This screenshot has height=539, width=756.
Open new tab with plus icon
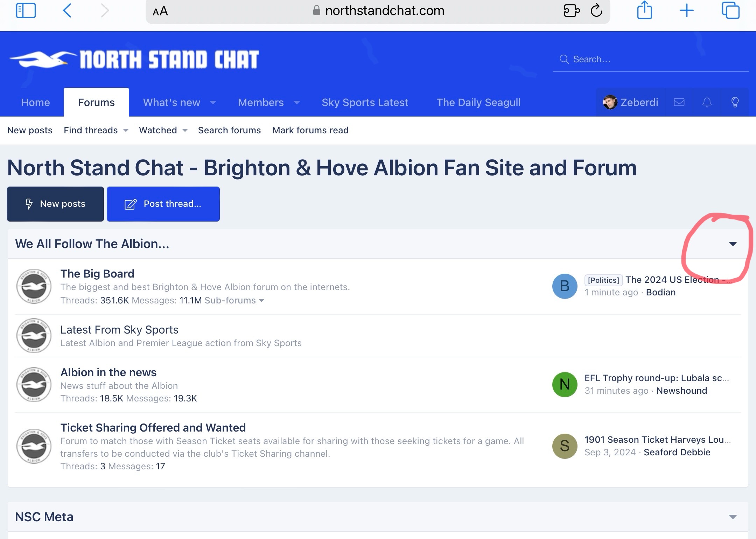687,10
